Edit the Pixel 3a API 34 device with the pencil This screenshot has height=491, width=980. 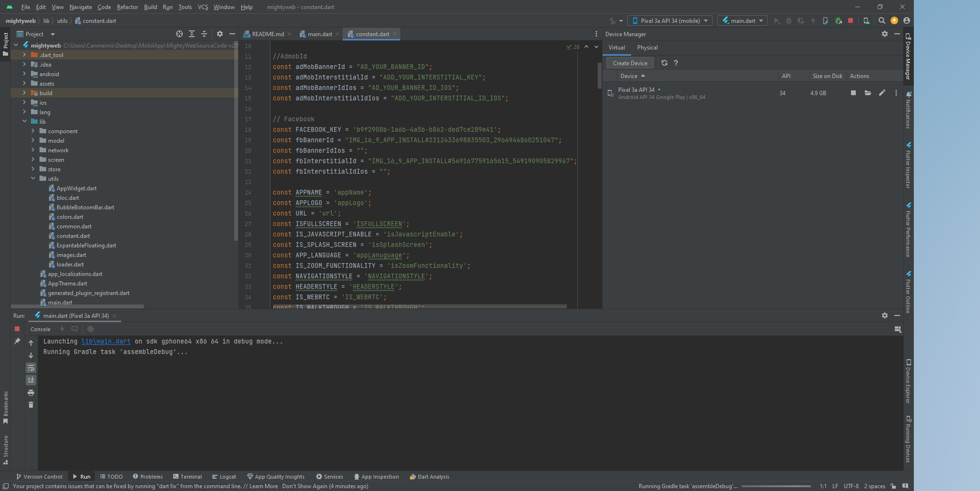[x=882, y=93]
